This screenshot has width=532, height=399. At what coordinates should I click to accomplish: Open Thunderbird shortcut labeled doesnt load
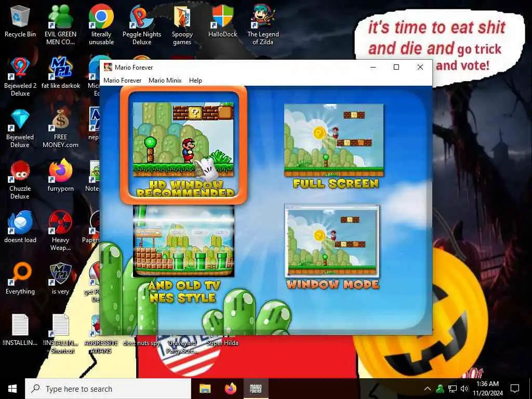pyautogui.click(x=20, y=228)
